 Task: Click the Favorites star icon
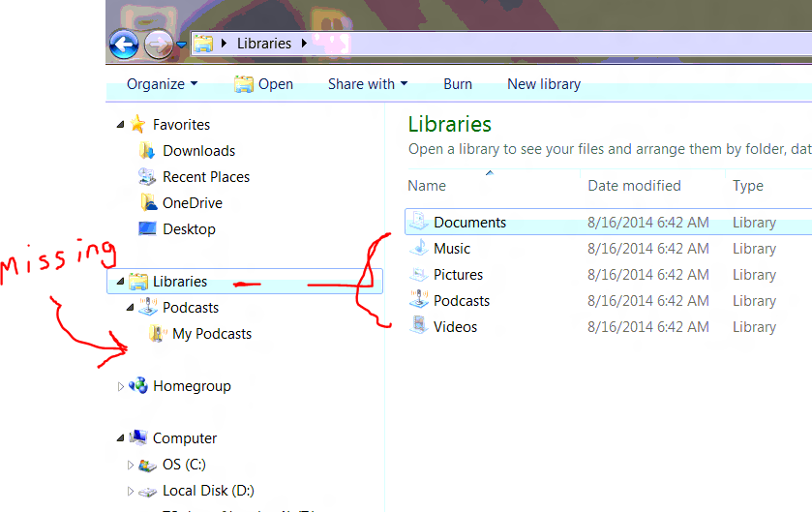[137, 124]
